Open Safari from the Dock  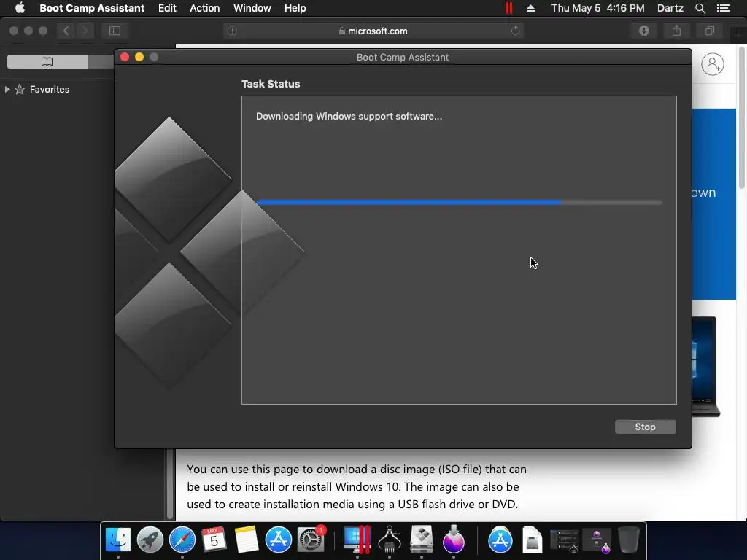(182, 540)
